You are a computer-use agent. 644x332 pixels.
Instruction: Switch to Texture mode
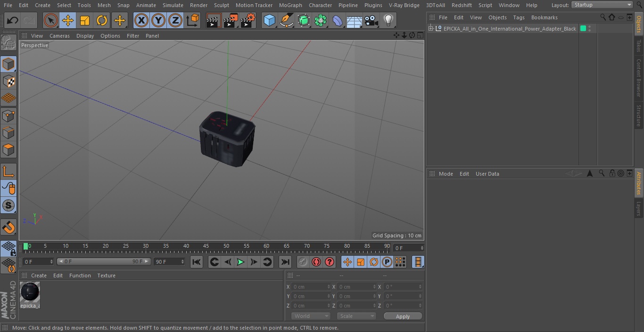click(x=8, y=81)
